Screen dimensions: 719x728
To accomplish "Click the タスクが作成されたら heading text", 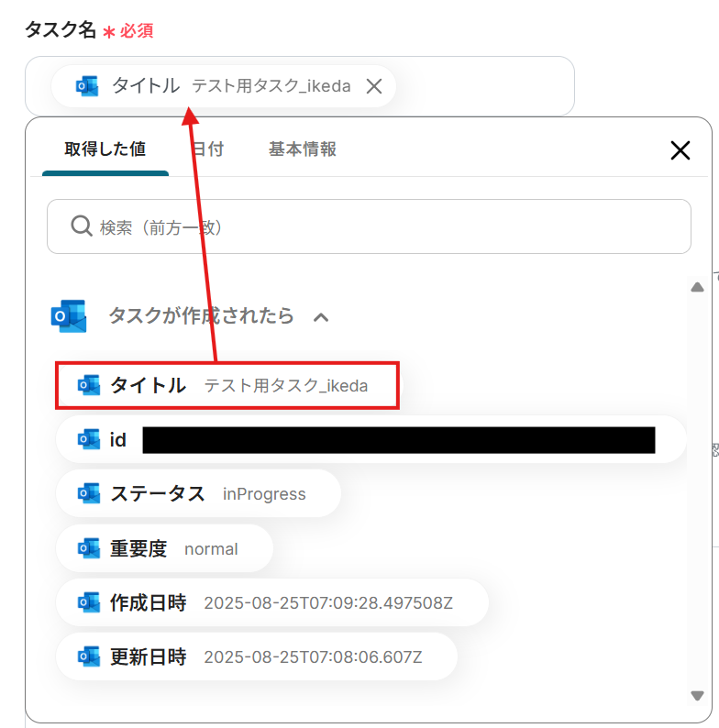I will 201,316.
